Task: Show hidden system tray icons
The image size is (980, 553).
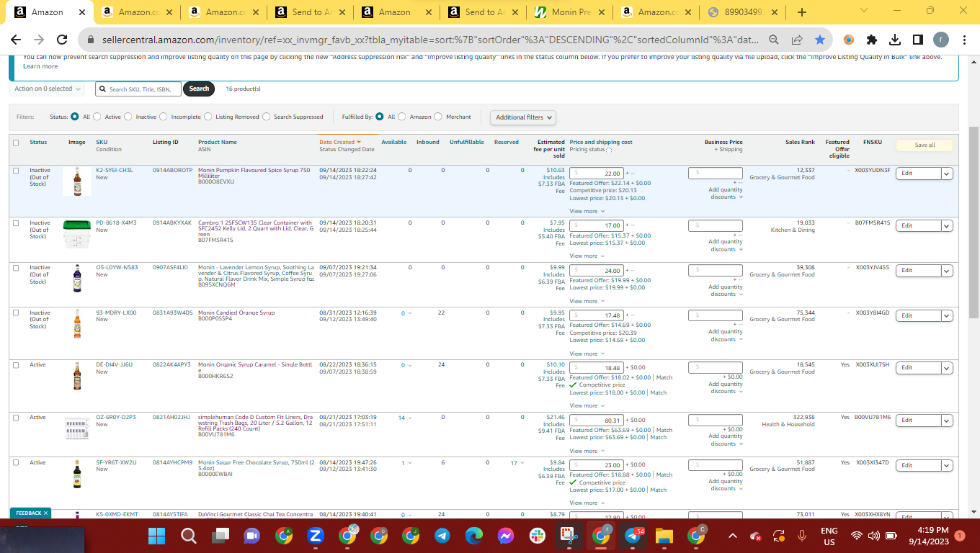Action: point(733,536)
